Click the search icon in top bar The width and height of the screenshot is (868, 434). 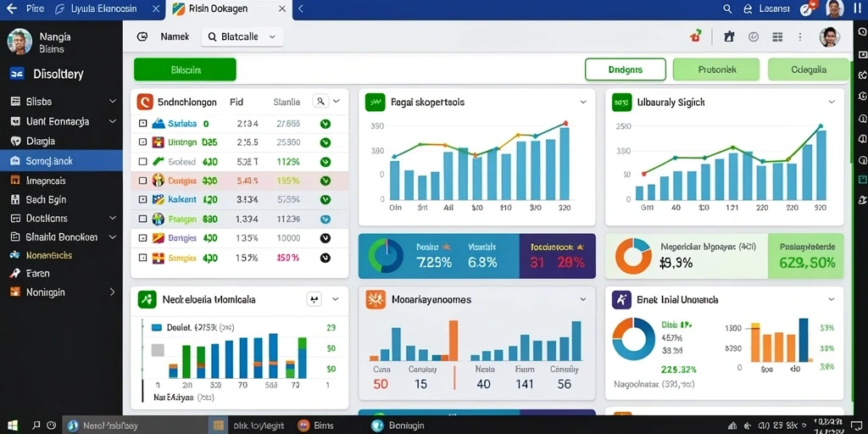[728, 8]
